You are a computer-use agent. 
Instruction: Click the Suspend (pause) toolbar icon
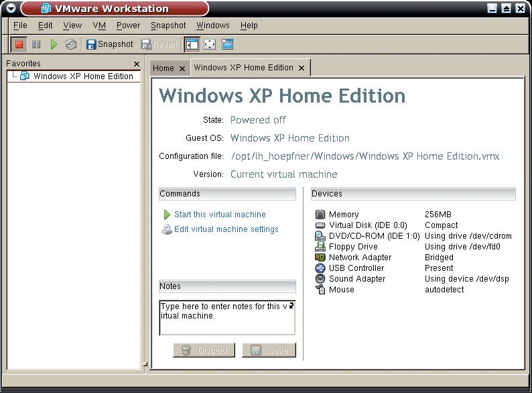click(x=36, y=44)
